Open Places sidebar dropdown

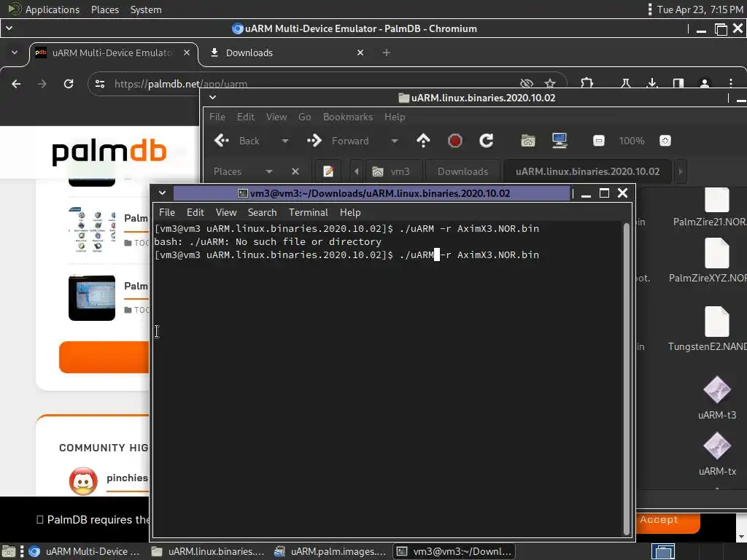269,171
